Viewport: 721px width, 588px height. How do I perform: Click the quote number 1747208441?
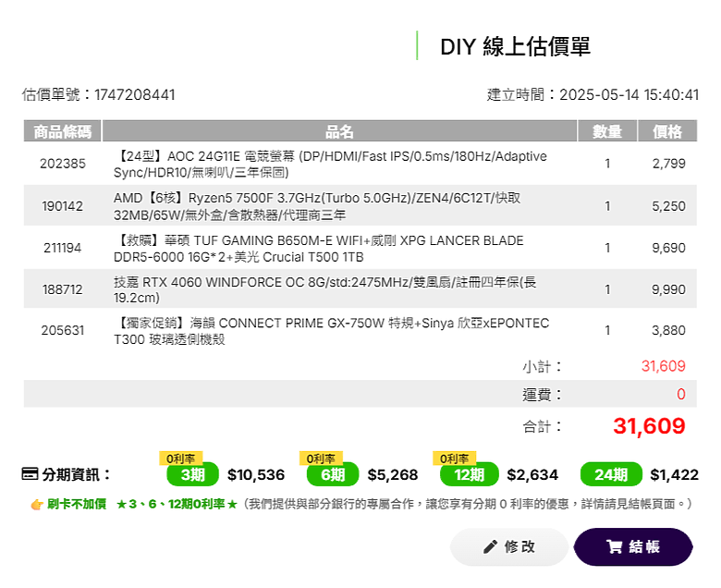(135, 94)
